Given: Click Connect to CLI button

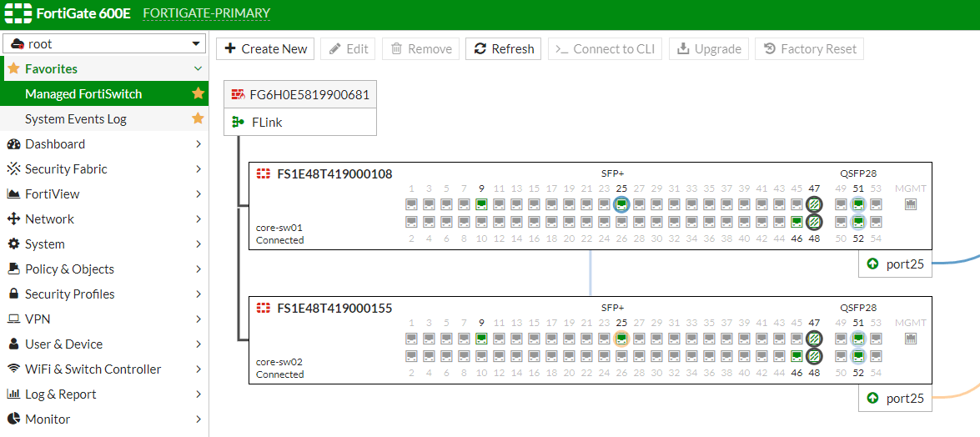Looking at the screenshot, I should pos(605,48).
